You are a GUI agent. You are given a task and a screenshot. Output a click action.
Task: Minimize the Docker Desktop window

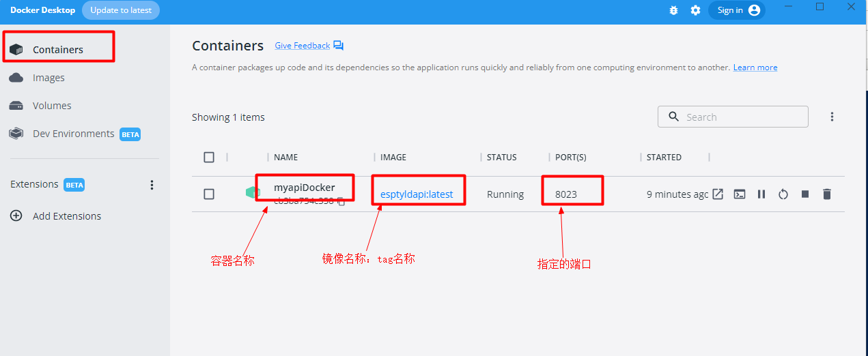(790, 6)
